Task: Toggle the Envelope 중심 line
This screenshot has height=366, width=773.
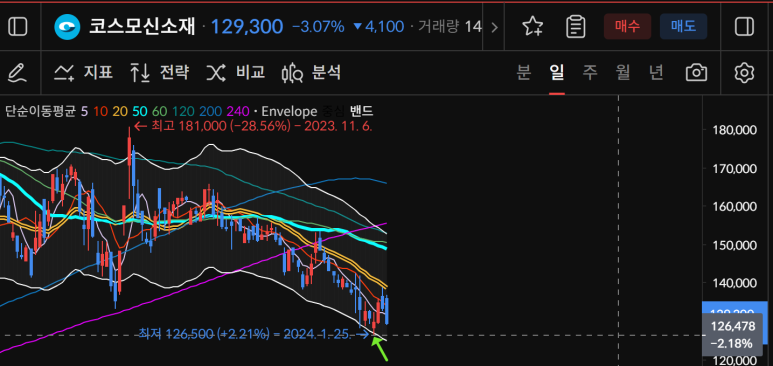Action: pyautogui.click(x=333, y=111)
